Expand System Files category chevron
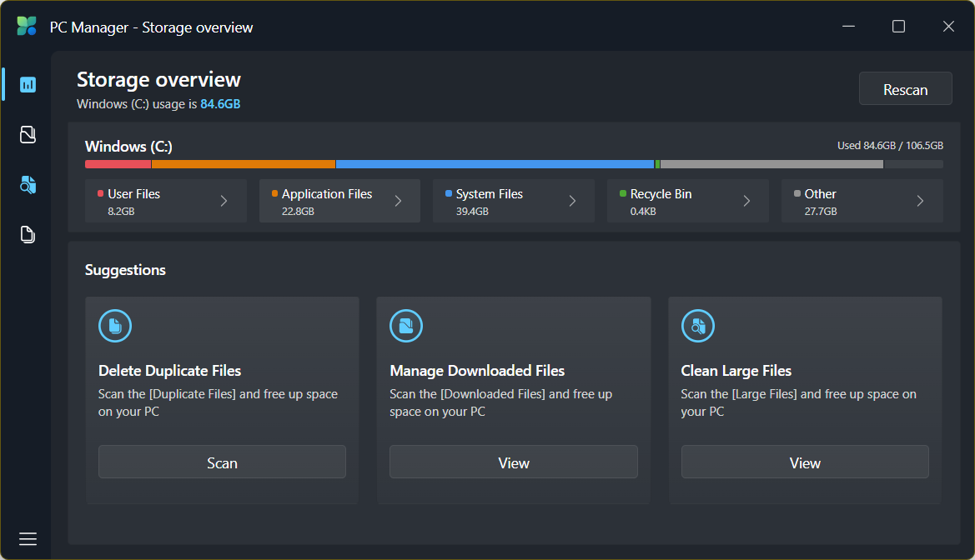The width and height of the screenshot is (975, 560). (572, 201)
